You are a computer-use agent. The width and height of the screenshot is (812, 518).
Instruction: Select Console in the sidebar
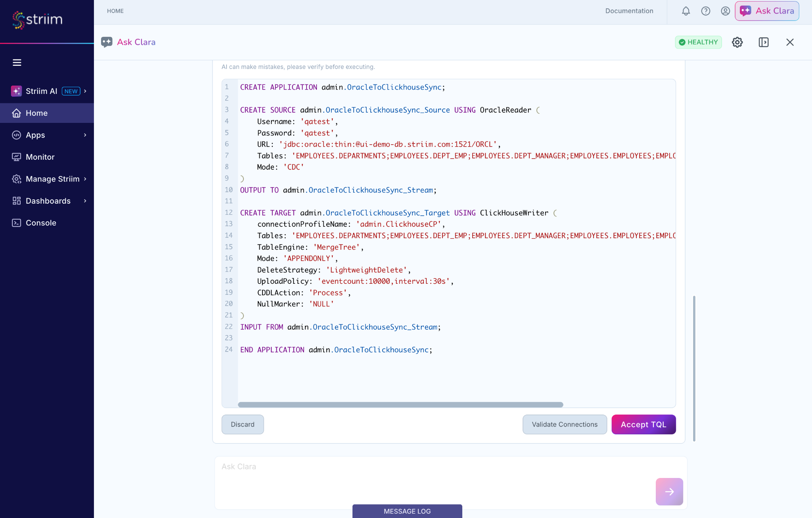pos(47,223)
